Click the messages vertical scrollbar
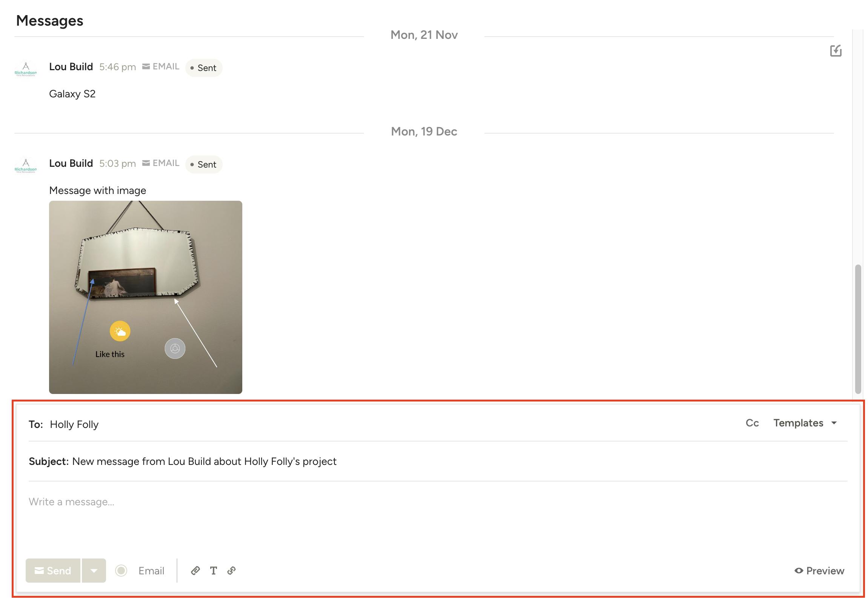The height and width of the screenshot is (600, 868). click(x=858, y=329)
